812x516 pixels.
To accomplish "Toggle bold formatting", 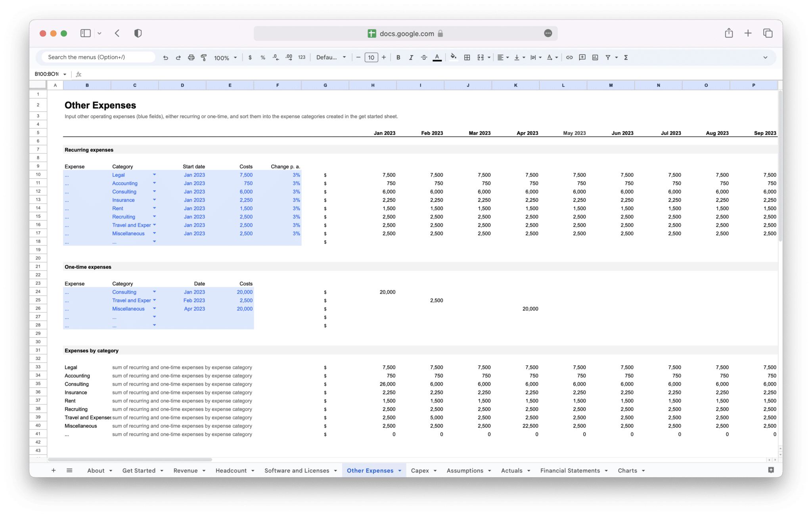I will 398,57.
